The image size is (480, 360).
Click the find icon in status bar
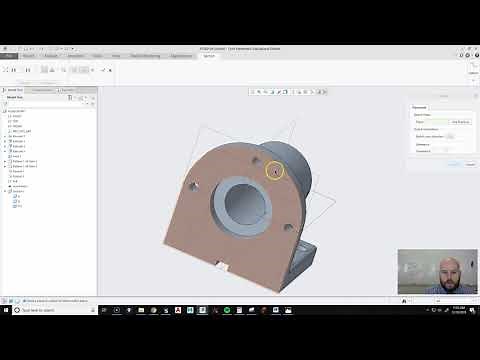tap(404, 301)
